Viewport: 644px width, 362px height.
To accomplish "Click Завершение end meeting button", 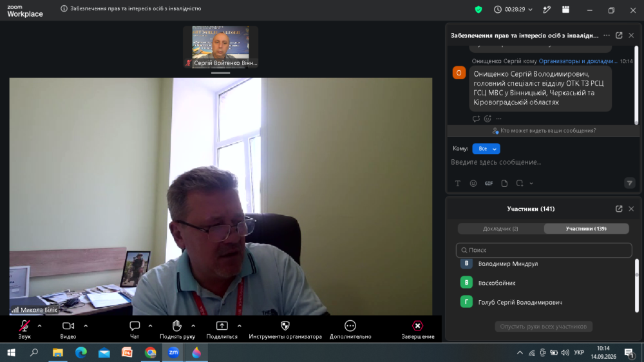I will (x=418, y=330).
